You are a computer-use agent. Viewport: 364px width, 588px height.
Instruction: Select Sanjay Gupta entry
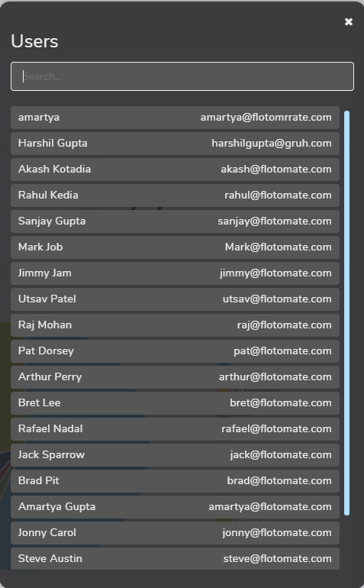pos(175,221)
